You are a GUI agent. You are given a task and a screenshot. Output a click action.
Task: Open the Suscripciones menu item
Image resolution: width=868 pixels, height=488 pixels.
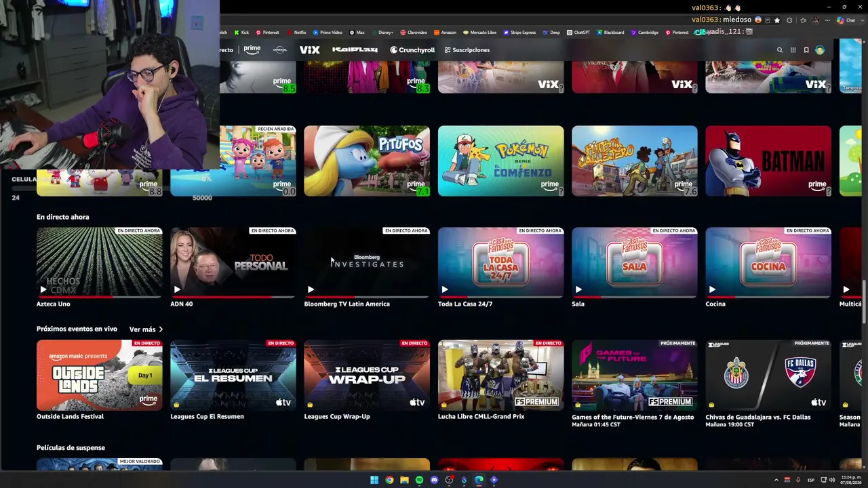point(467,50)
